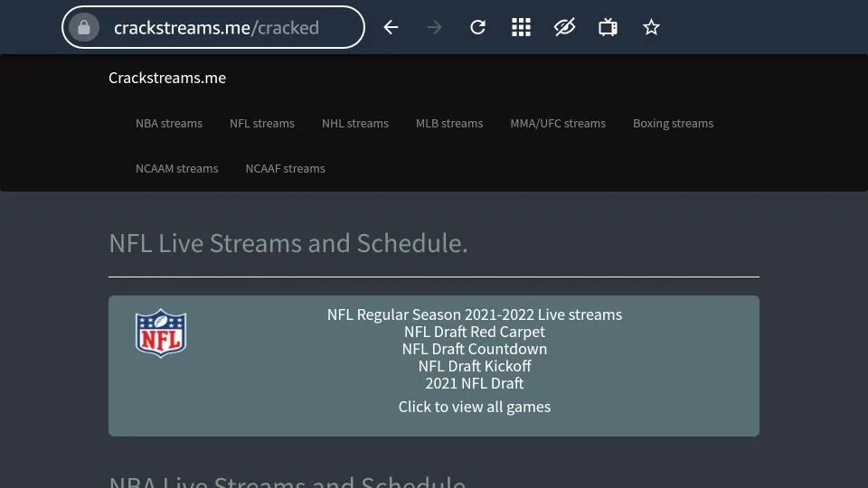Open MLB streams menu item
The image size is (868, 488).
(449, 124)
